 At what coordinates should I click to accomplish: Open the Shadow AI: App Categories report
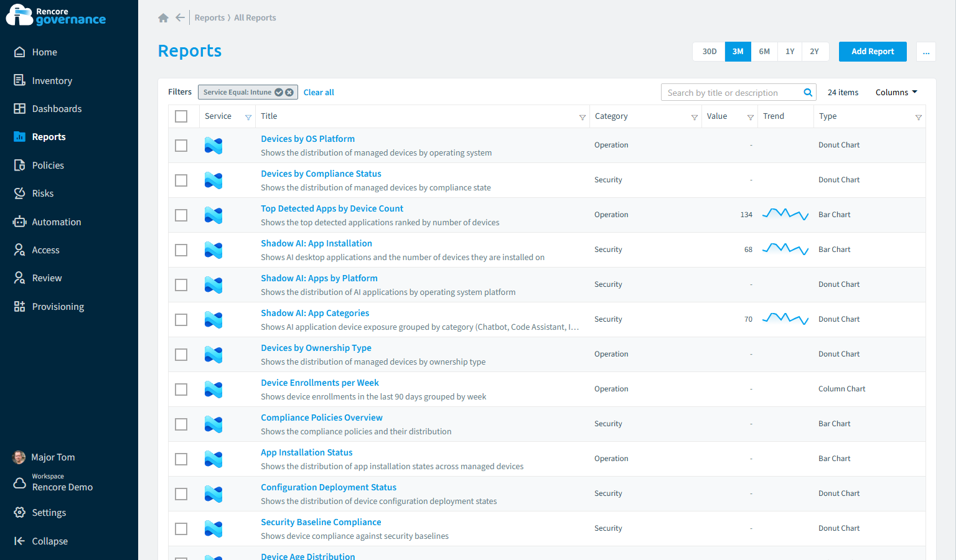[x=315, y=313]
